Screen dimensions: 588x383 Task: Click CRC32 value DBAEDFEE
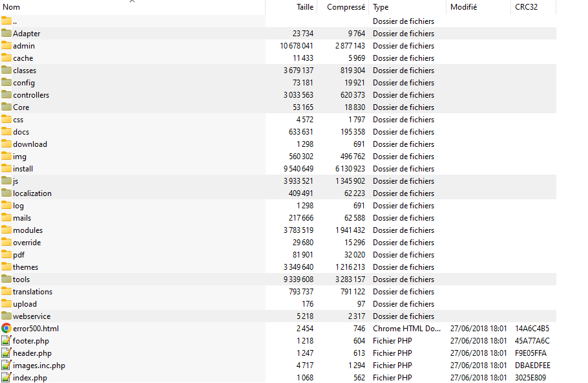pos(533,366)
